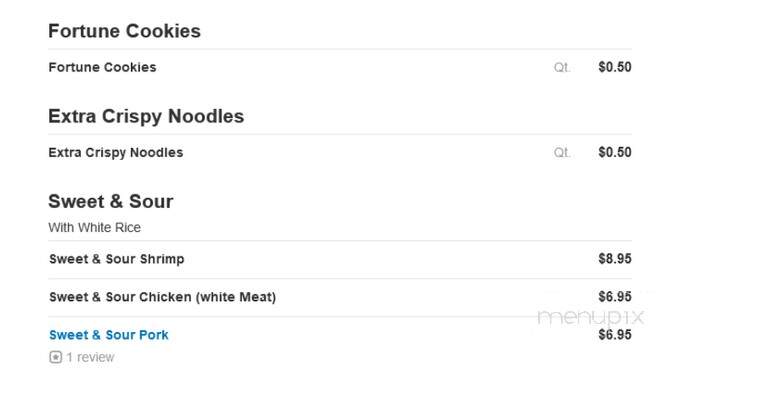Click the $8.95 Shrimp price
Screen dimensions: 770x400
point(615,259)
